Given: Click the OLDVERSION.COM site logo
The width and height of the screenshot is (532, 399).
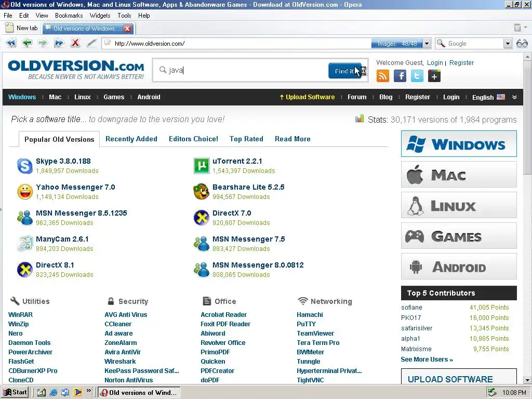Looking at the screenshot, I should click(x=76, y=70).
